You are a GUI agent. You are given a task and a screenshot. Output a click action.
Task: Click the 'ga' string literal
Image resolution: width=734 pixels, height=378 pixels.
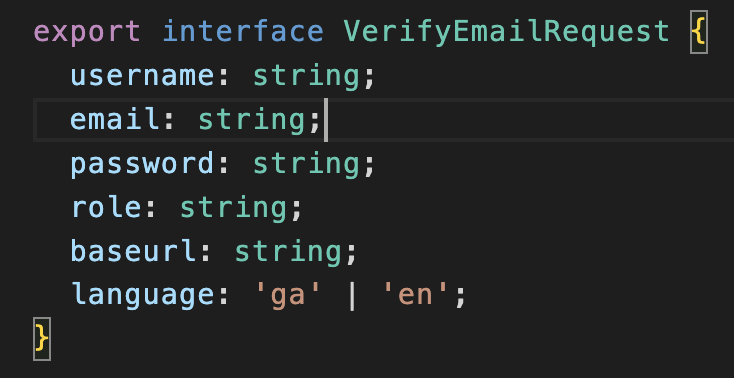click(288, 296)
